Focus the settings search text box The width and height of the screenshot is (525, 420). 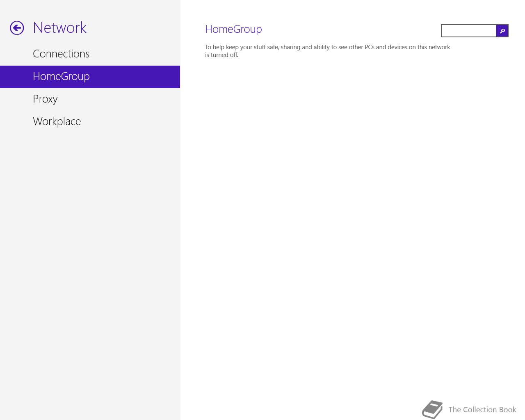tap(469, 31)
